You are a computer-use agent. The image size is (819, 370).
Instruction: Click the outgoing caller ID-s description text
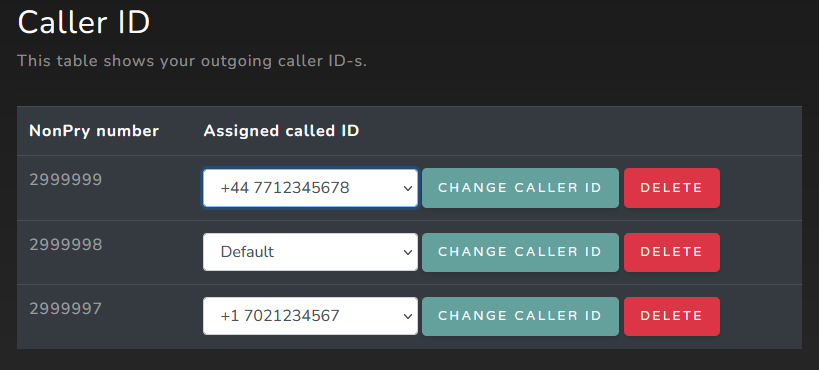click(192, 61)
